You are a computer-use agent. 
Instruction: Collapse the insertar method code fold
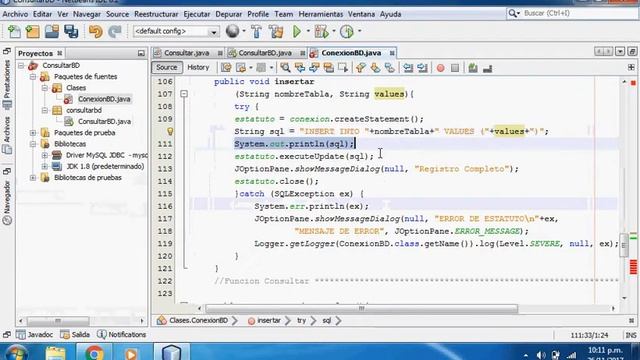[x=184, y=94]
